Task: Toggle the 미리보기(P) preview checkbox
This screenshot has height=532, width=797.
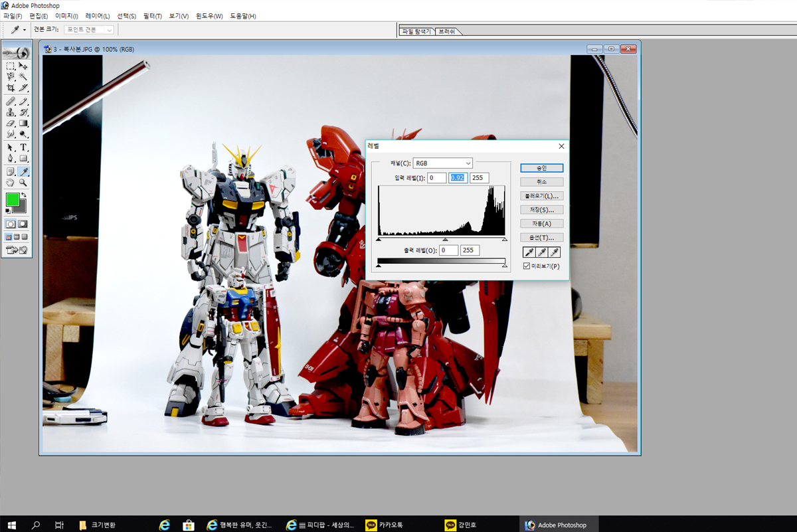Action: 527,266
